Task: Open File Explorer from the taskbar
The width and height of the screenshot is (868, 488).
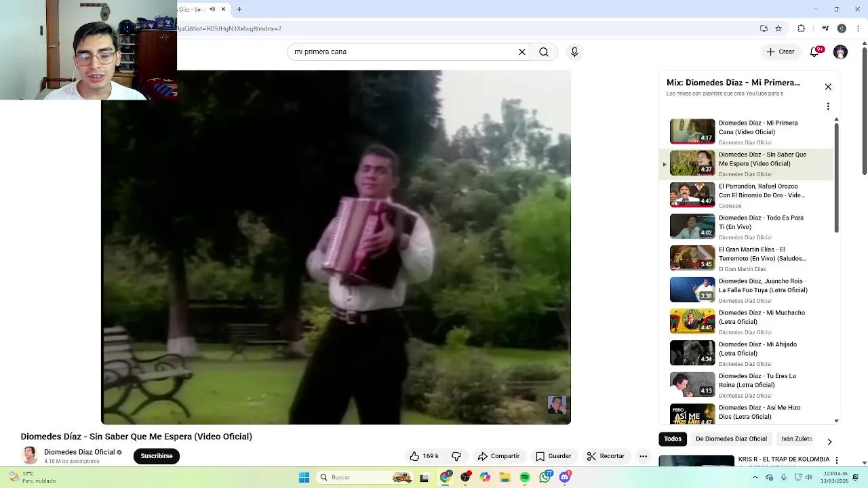Action: (505, 477)
